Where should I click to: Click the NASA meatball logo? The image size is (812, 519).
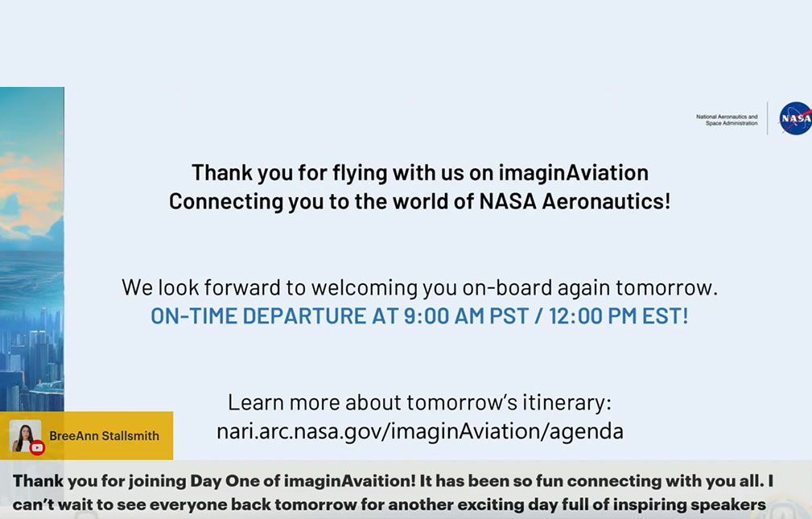tap(796, 118)
